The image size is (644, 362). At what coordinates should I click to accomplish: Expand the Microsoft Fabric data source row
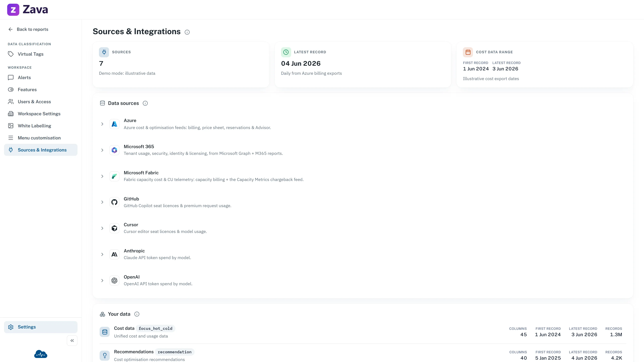click(x=102, y=176)
